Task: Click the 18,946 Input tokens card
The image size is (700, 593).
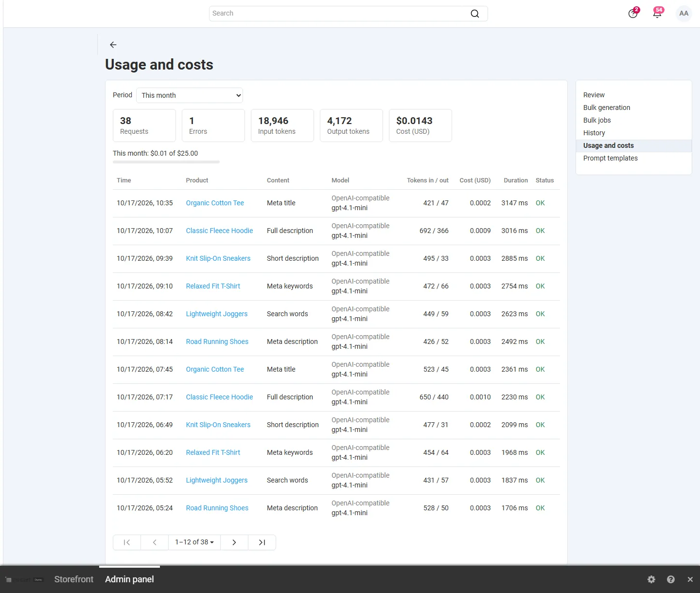Action: pyautogui.click(x=282, y=126)
